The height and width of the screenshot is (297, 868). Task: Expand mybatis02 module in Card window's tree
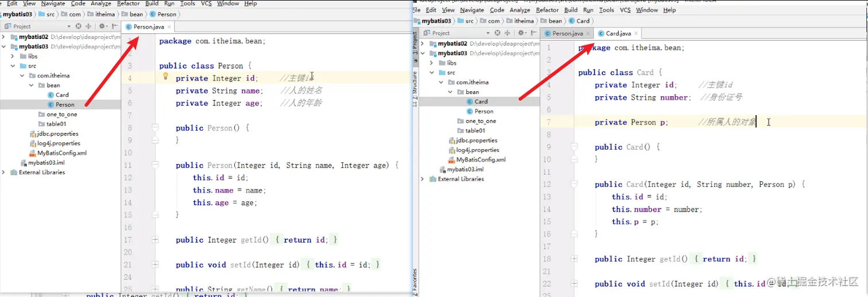tap(423, 44)
